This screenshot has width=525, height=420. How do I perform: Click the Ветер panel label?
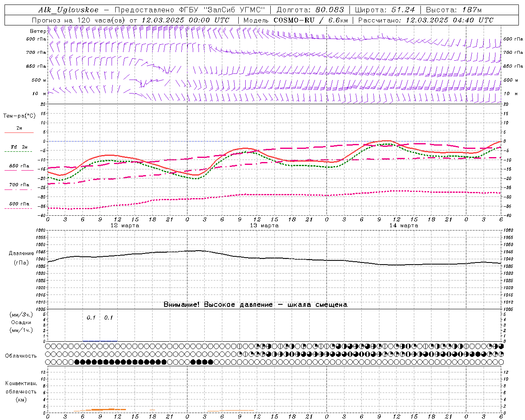tap(38, 31)
